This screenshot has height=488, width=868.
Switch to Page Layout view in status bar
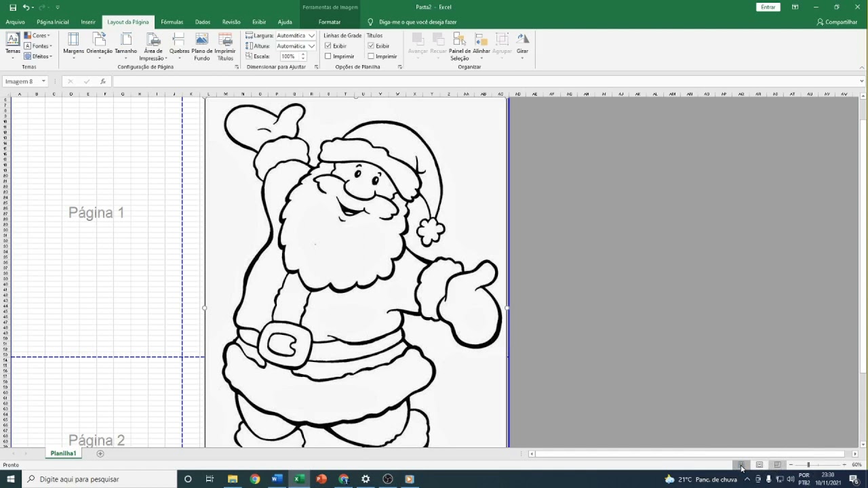coord(759,465)
